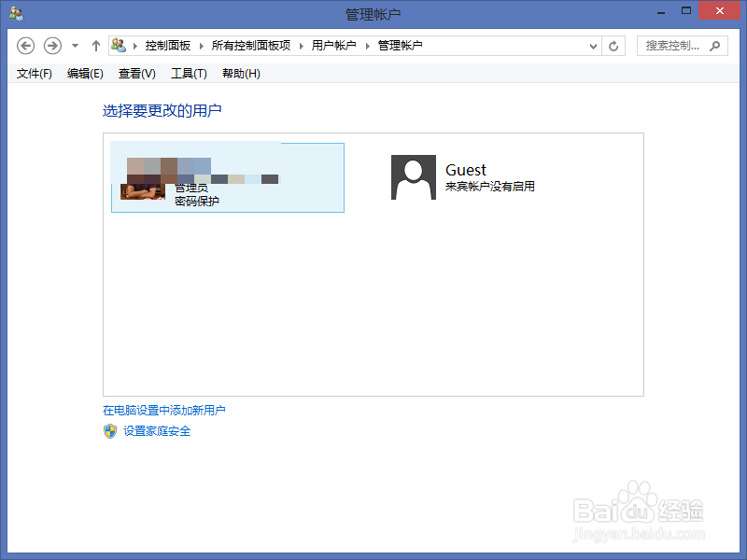Click the refresh icon in address bar

[615, 45]
